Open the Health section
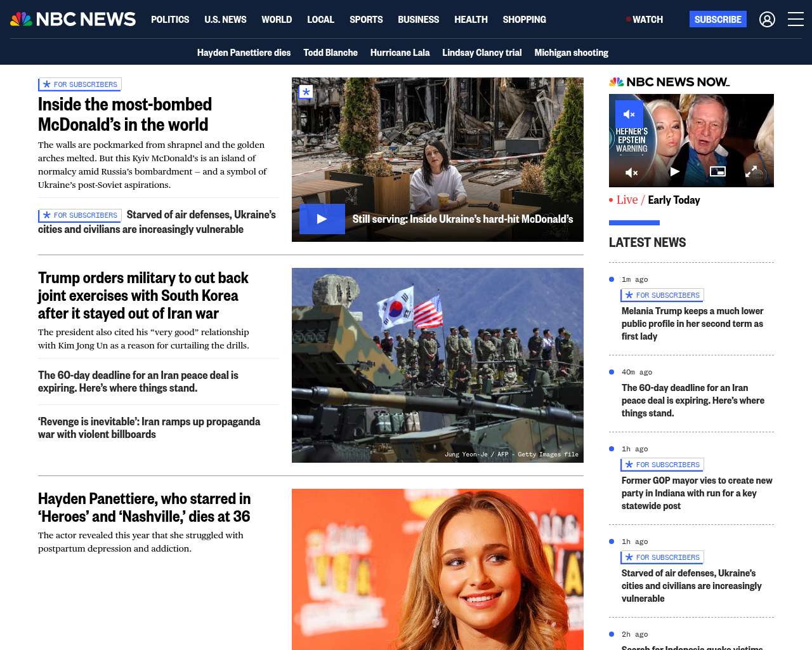Screen dimensions: 812x650 click(x=471, y=20)
